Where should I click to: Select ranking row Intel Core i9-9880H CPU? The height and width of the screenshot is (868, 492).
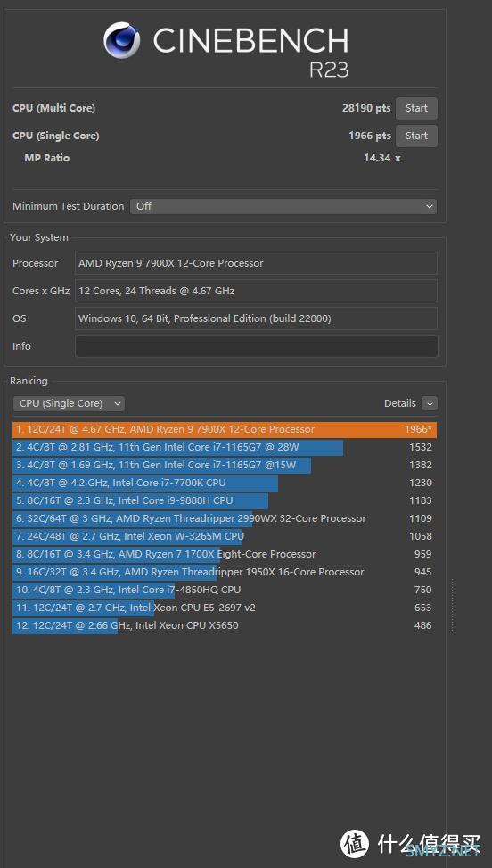tap(225, 500)
